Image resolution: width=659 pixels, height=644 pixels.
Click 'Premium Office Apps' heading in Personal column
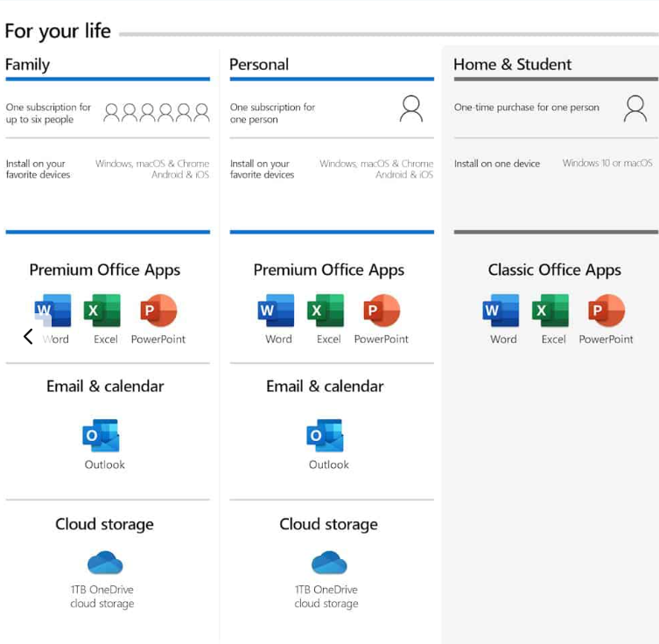point(329,270)
